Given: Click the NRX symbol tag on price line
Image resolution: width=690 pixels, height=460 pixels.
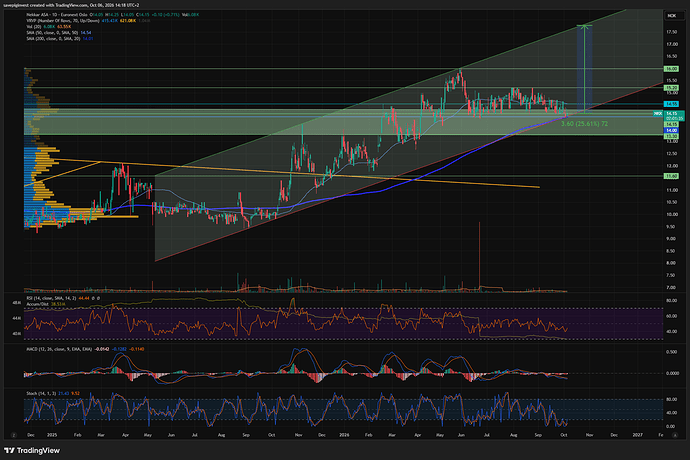Looking at the screenshot, I should click(x=658, y=113).
